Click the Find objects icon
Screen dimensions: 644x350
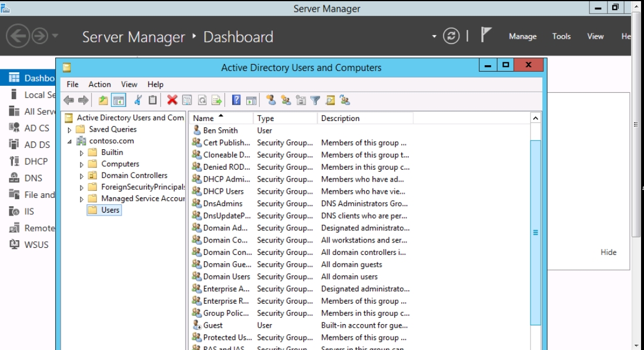tap(330, 100)
